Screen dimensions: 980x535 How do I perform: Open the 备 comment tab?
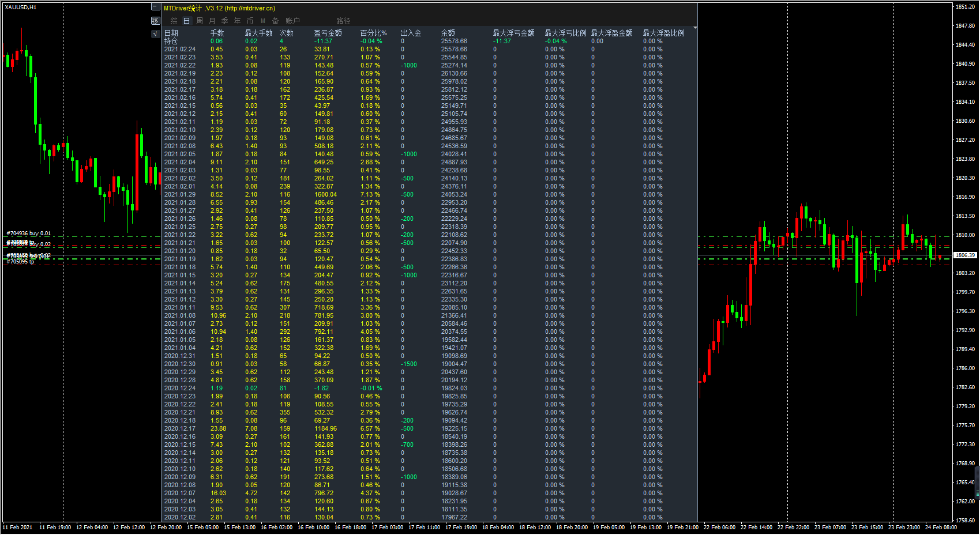pos(276,21)
